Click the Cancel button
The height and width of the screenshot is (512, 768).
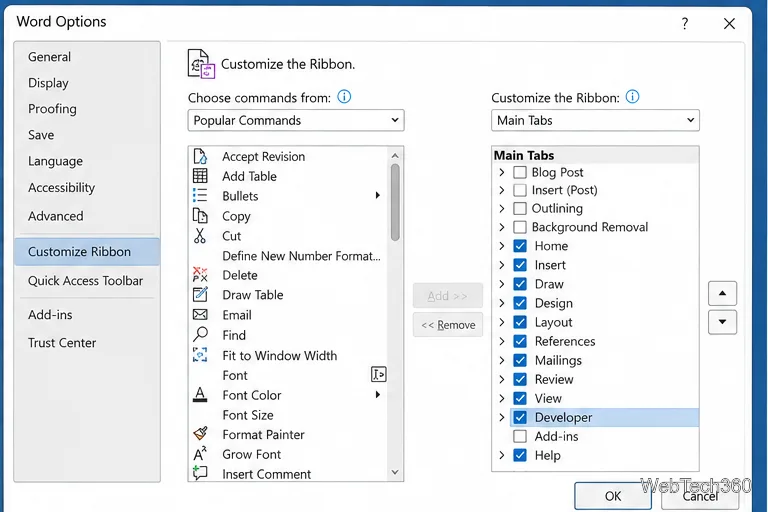[700, 496]
